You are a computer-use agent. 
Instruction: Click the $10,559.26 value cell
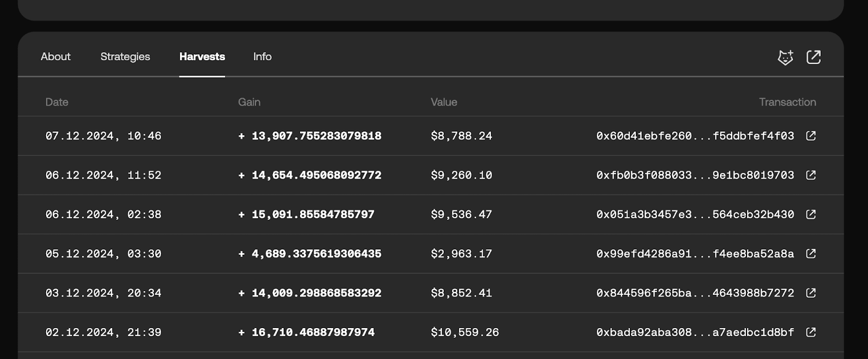tap(464, 332)
